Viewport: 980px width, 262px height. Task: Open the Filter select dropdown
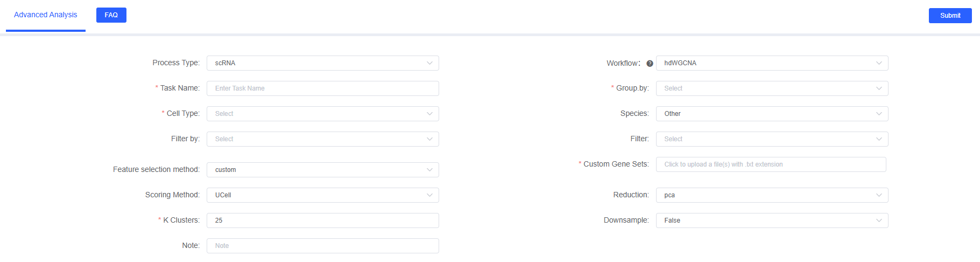[771, 139]
